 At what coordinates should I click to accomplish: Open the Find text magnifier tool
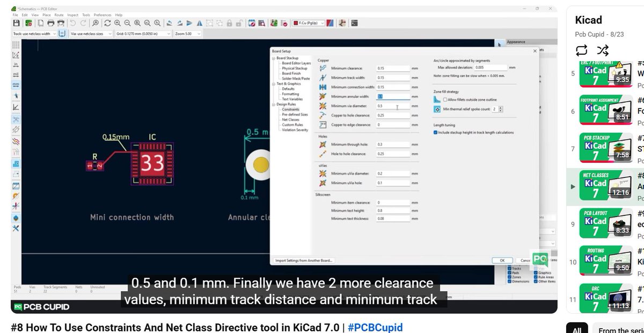[x=95, y=23]
